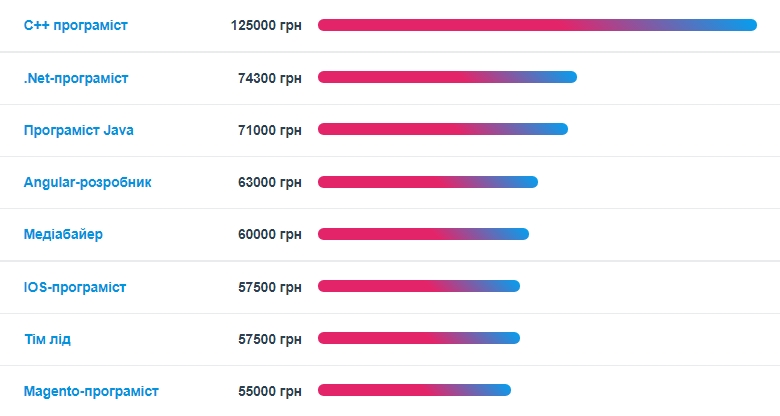Open the Медіабайер link
780x416 pixels.
(x=63, y=234)
